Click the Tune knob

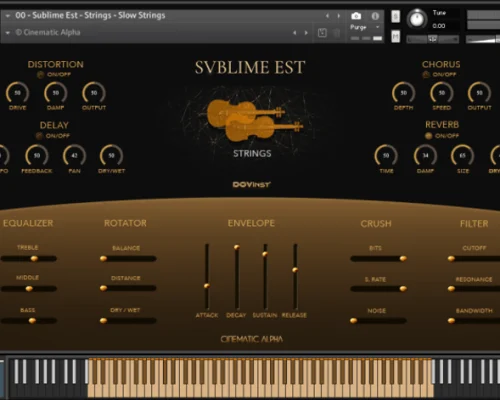pos(417,19)
